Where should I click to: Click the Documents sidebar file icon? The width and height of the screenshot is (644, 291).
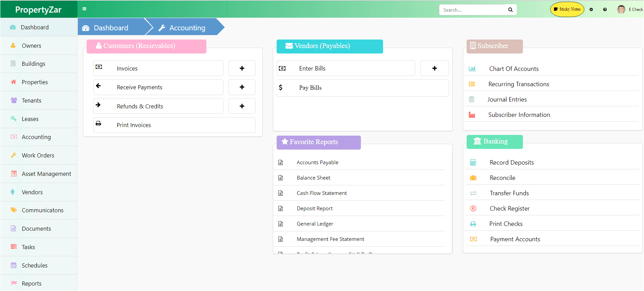coord(13,228)
